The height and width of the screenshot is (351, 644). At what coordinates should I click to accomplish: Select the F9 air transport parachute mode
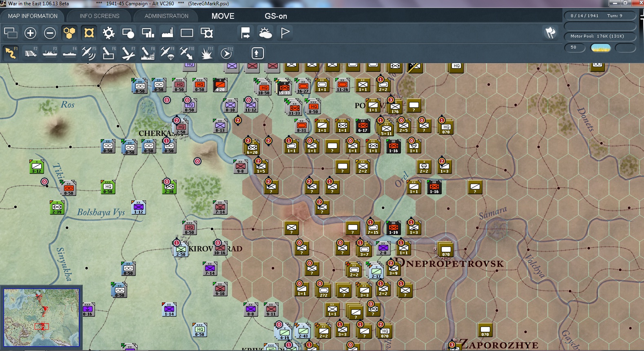pos(167,53)
